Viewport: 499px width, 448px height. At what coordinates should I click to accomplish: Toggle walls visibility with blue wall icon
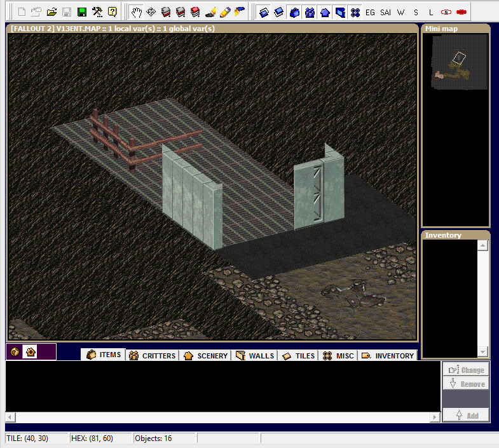[x=340, y=13]
